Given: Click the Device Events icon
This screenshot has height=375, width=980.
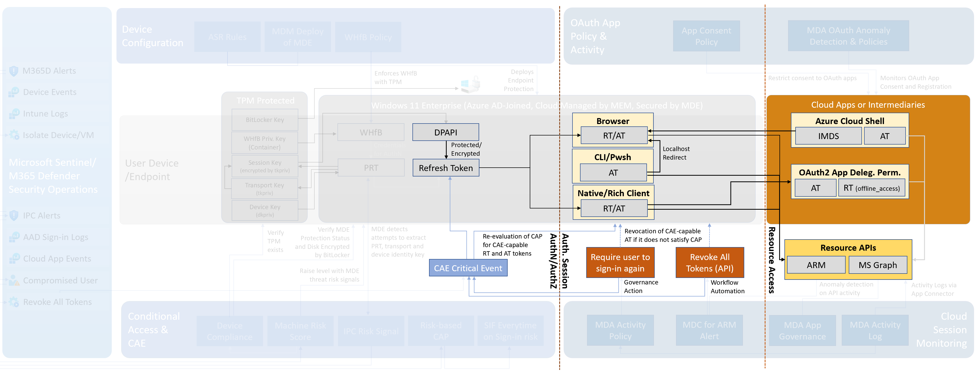Looking at the screenshot, I should pyautogui.click(x=14, y=92).
